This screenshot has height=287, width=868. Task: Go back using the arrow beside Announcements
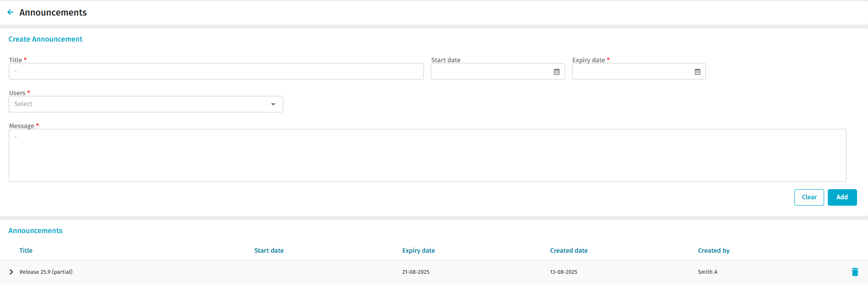[10, 12]
